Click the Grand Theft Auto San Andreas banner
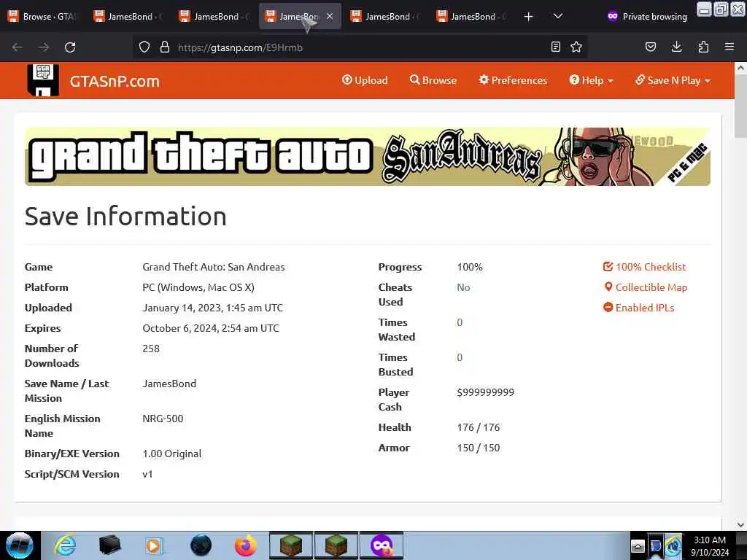 point(368,157)
